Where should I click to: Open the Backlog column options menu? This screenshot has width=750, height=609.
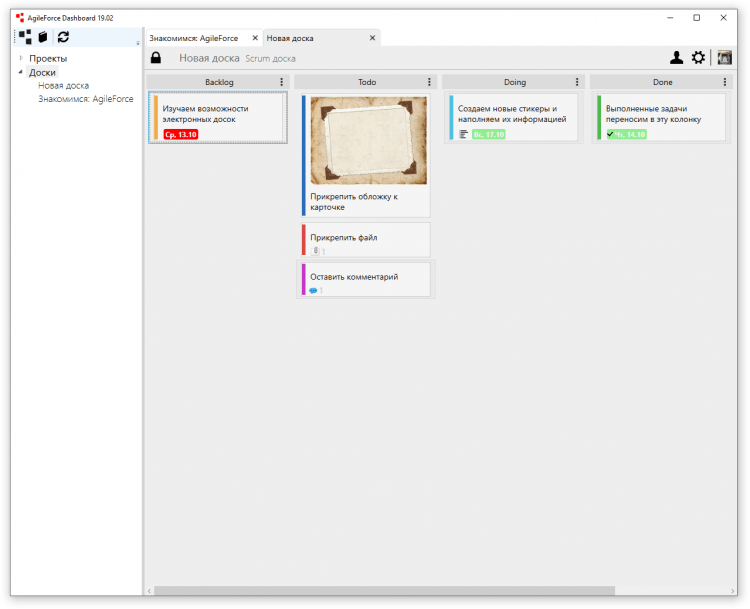(x=281, y=82)
